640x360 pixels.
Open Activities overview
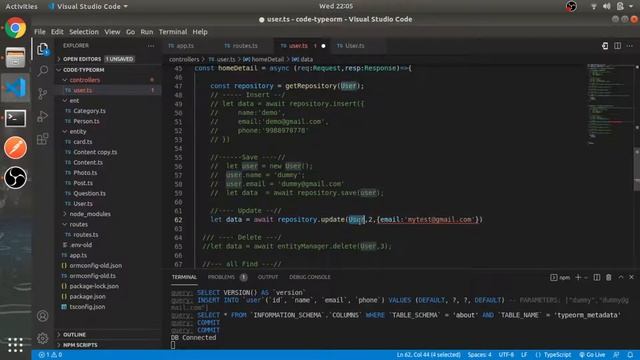coord(21,7)
